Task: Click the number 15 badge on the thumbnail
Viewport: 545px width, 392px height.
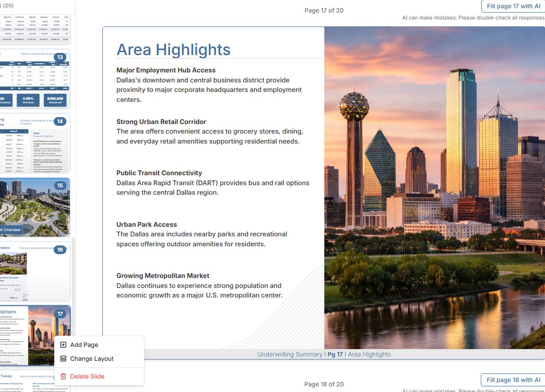Action: click(x=60, y=186)
